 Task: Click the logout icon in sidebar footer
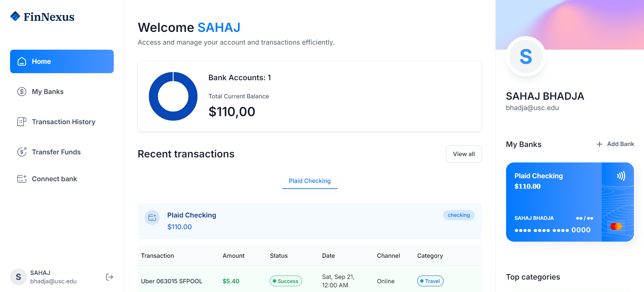tap(109, 277)
